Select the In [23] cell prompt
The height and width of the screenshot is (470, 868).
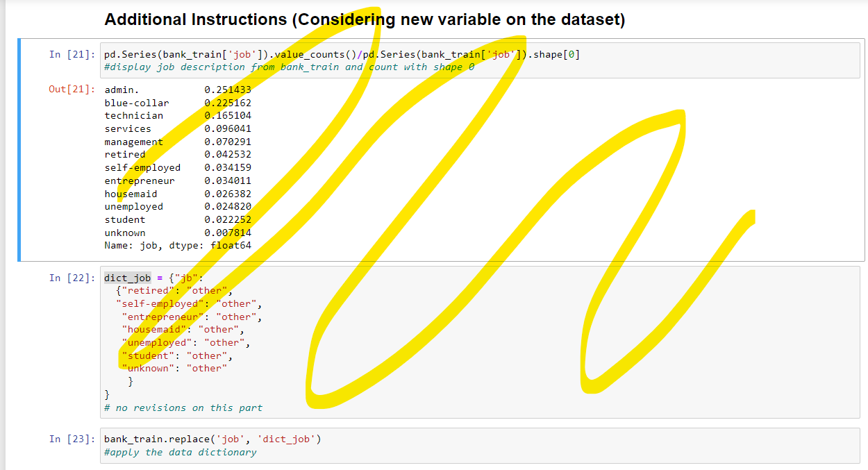coord(72,439)
